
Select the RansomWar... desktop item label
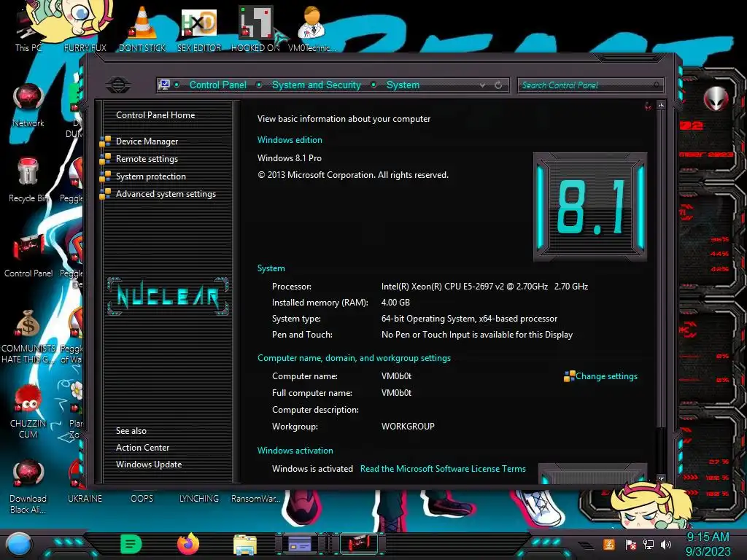point(255,499)
